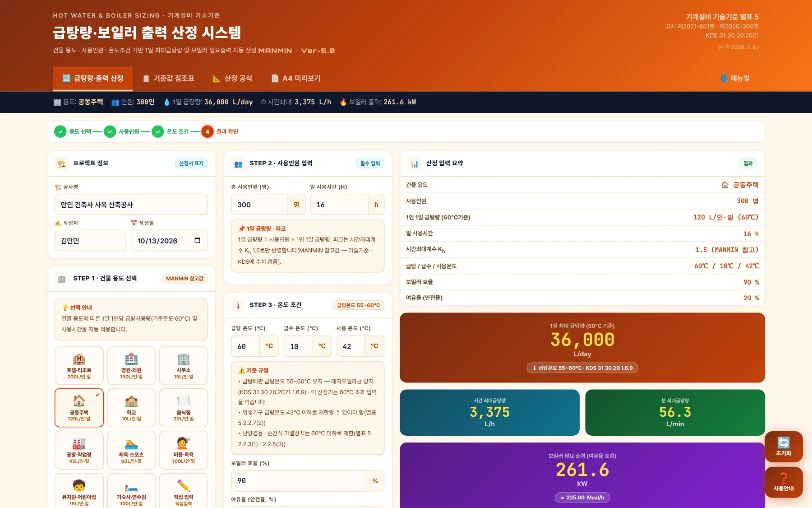Click the 3,375 L/h hourly peak value card
Viewport: 812px width, 508px height.
pos(489,413)
